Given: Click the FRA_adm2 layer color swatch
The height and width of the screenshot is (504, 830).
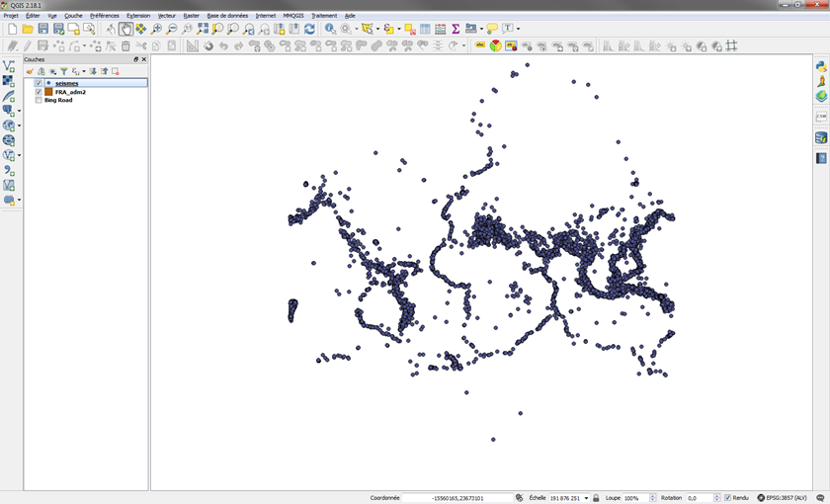Looking at the screenshot, I should (48, 92).
